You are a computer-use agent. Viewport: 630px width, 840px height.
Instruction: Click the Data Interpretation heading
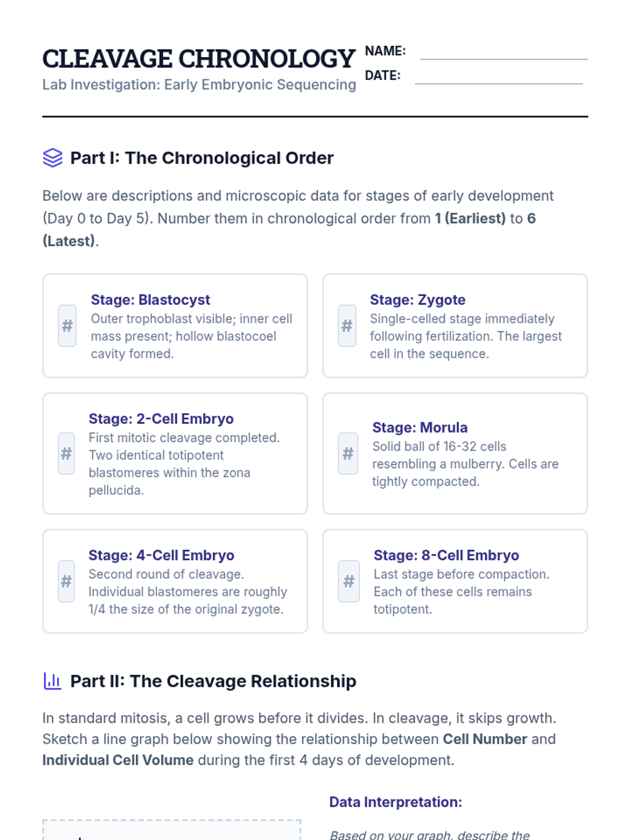pyautogui.click(x=395, y=802)
